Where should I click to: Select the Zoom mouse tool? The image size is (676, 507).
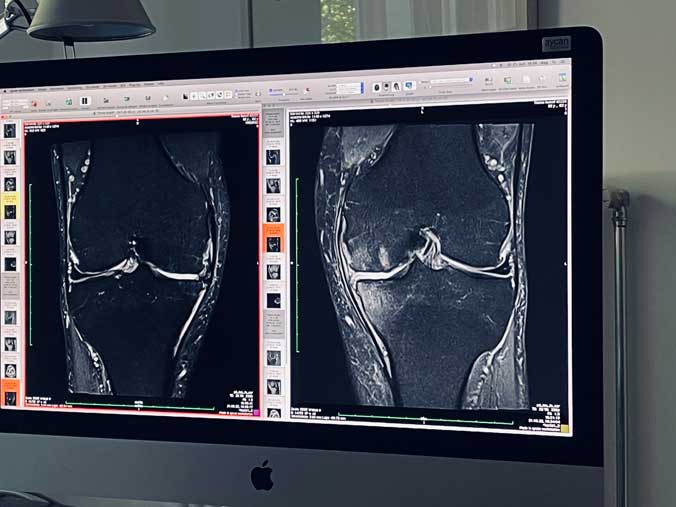tap(202, 96)
